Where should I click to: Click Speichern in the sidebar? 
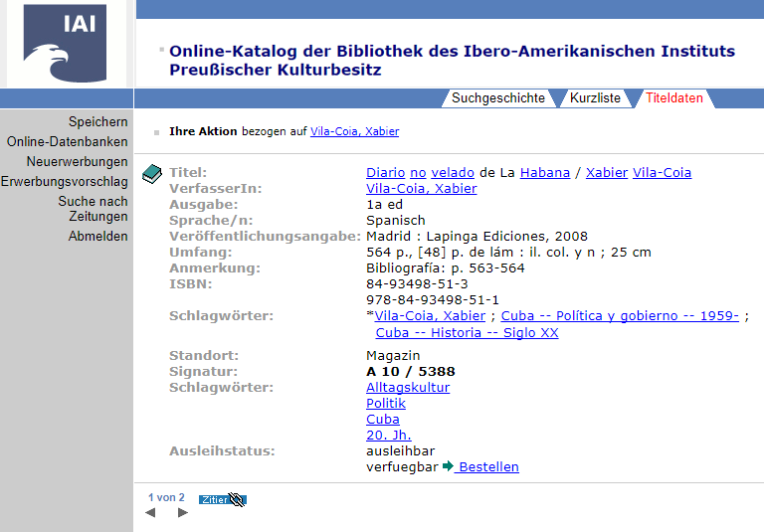[97, 121]
